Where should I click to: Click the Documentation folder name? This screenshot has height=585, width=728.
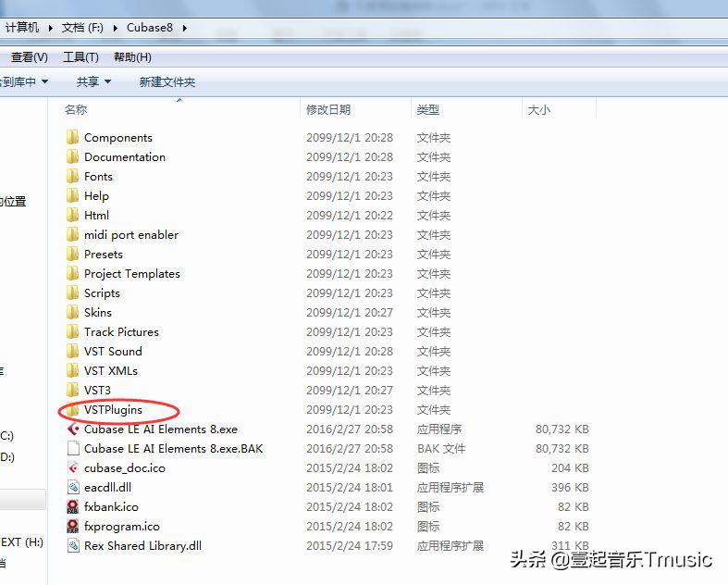[125, 157]
